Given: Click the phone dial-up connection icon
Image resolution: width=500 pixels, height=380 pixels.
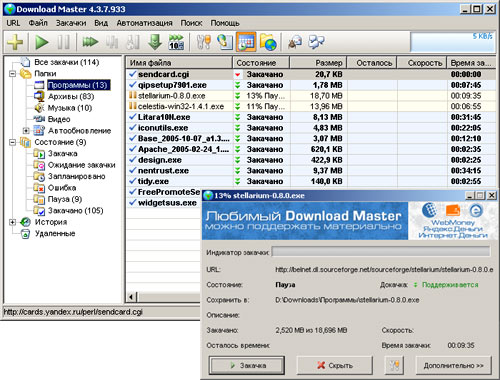Looking at the screenshot, I should [225, 42].
